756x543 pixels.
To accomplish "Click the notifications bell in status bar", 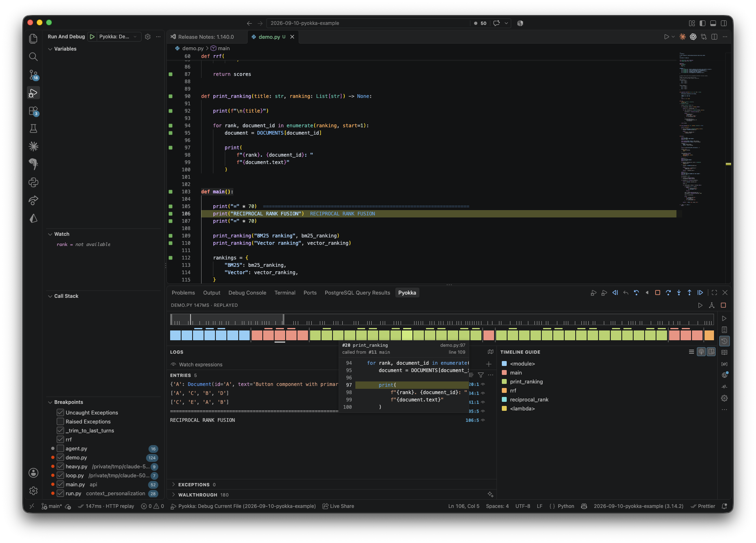I will coord(725,506).
